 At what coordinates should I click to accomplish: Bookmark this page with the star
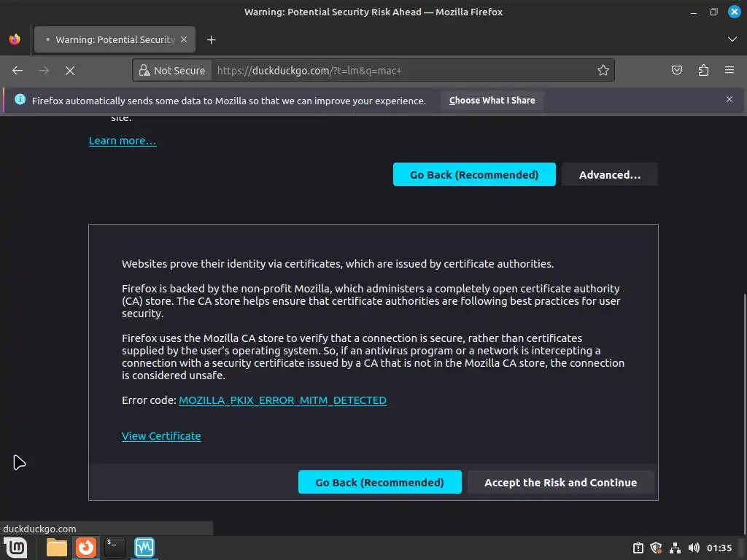pos(603,71)
